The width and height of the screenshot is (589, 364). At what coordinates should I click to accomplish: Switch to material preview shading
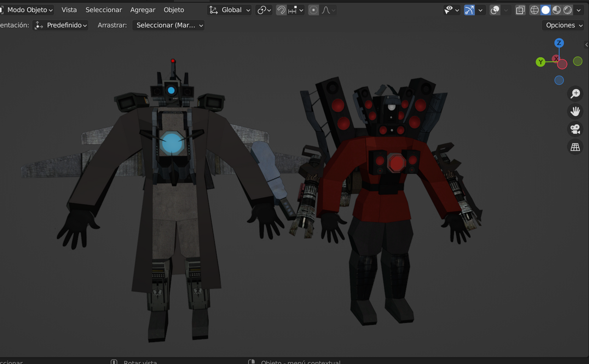(x=556, y=10)
